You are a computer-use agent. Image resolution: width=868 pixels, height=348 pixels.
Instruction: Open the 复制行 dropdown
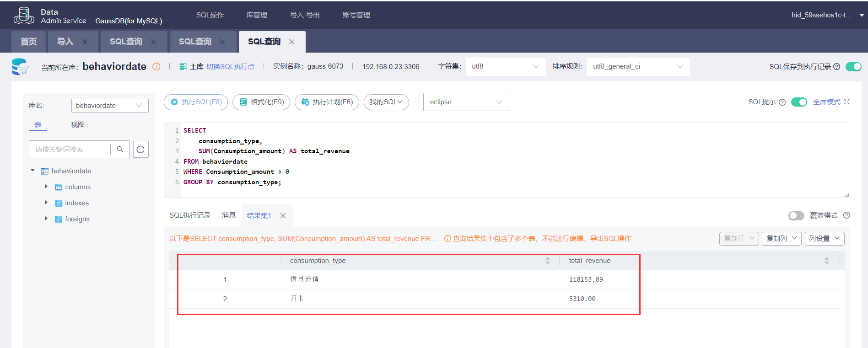739,239
